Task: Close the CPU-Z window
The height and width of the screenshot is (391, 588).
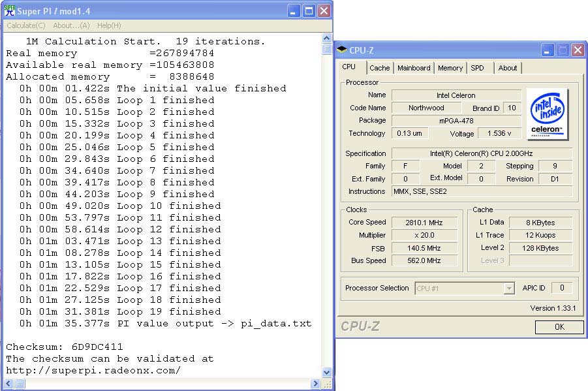Action: (x=578, y=50)
